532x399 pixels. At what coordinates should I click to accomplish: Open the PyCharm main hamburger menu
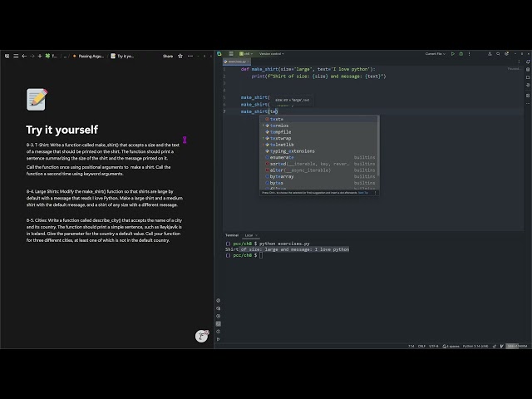[x=231, y=53]
